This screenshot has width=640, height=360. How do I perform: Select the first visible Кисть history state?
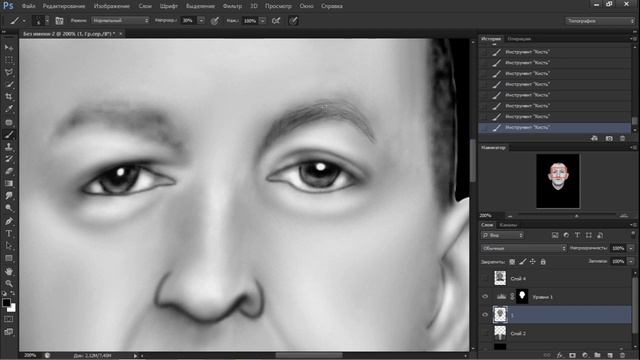pos(555,52)
